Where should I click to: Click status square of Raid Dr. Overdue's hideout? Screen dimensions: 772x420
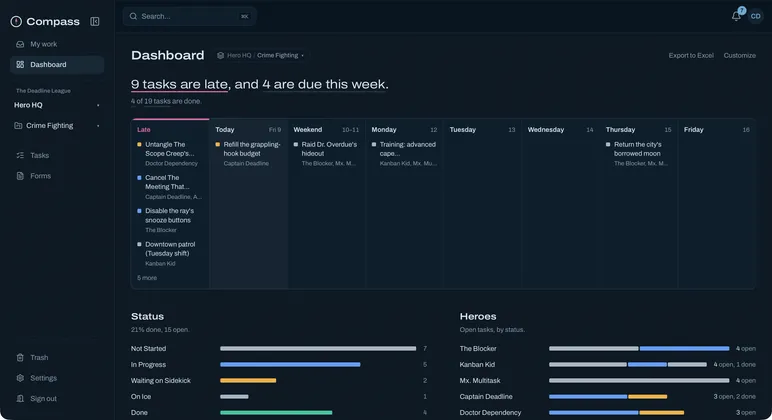(x=296, y=144)
